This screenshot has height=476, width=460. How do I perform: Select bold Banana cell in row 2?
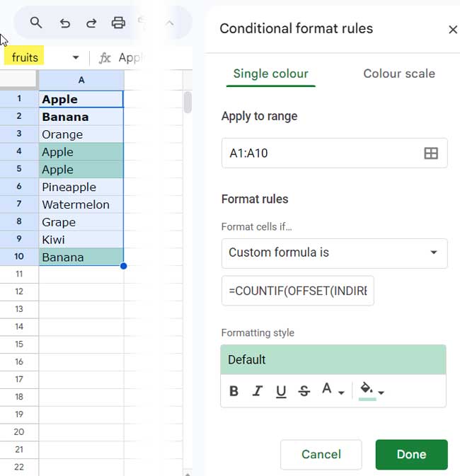coord(81,117)
